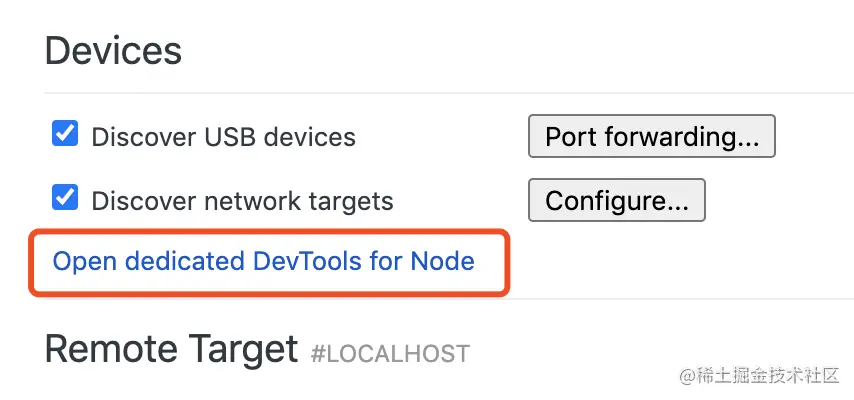This screenshot has width=854, height=400.
Task: Click the #LOCALHOST label
Action: pyautogui.click(x=390, y=354)
